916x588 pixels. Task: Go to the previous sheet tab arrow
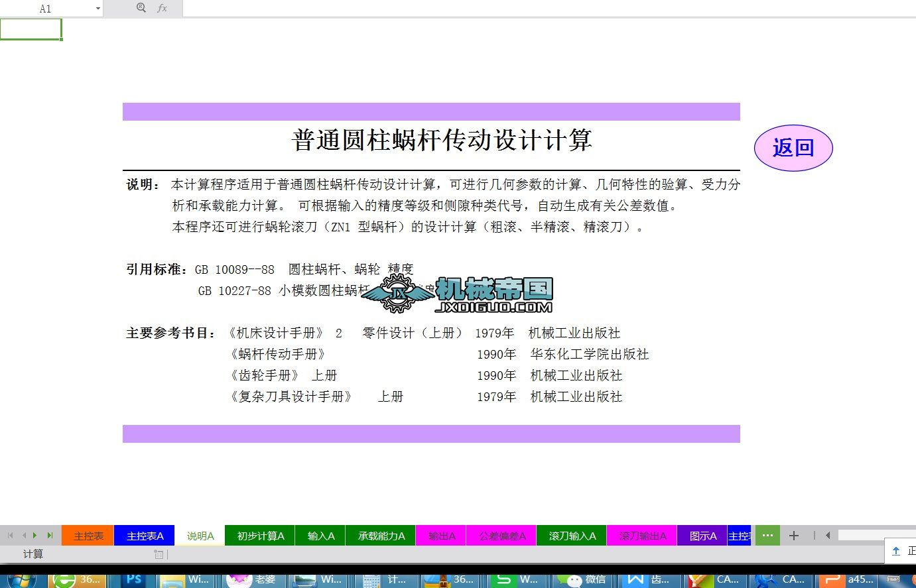24,535
